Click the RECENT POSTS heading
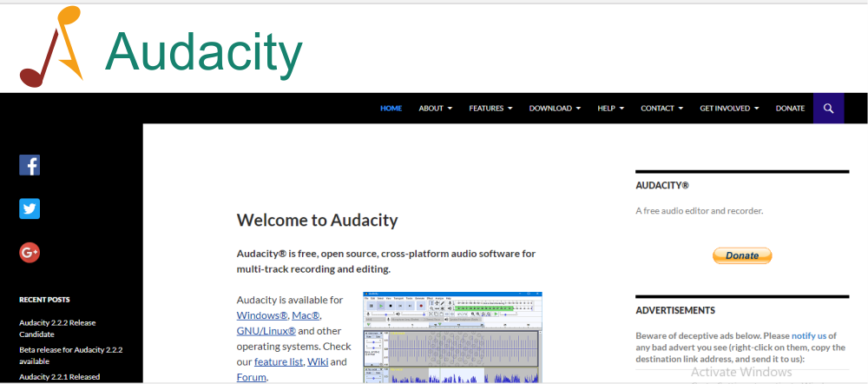This screenshot has width=868, height=384. [44, 299]
